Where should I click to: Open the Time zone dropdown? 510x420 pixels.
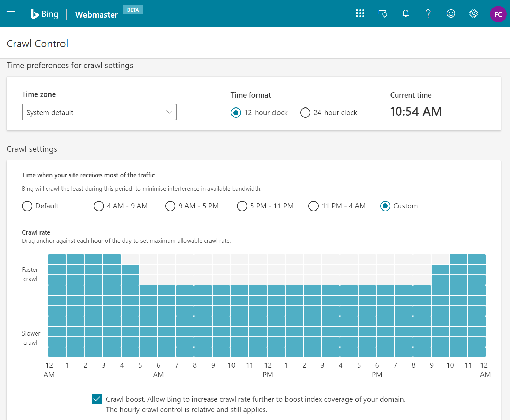[99, 112]
